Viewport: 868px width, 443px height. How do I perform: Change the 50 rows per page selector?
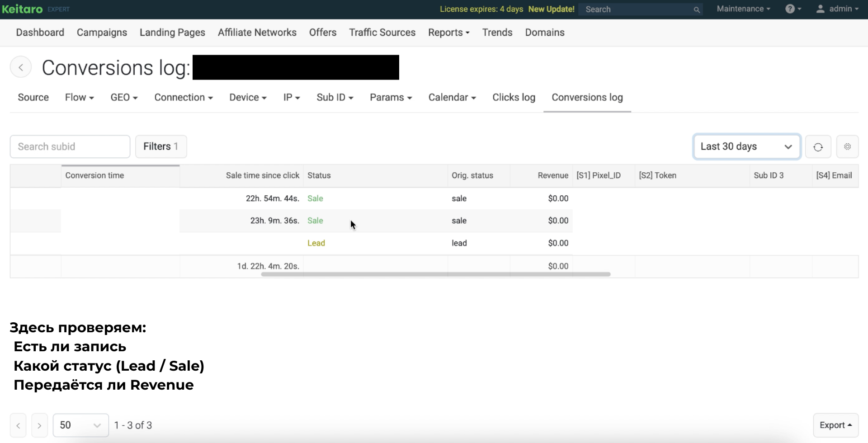[x=80, y=425]
